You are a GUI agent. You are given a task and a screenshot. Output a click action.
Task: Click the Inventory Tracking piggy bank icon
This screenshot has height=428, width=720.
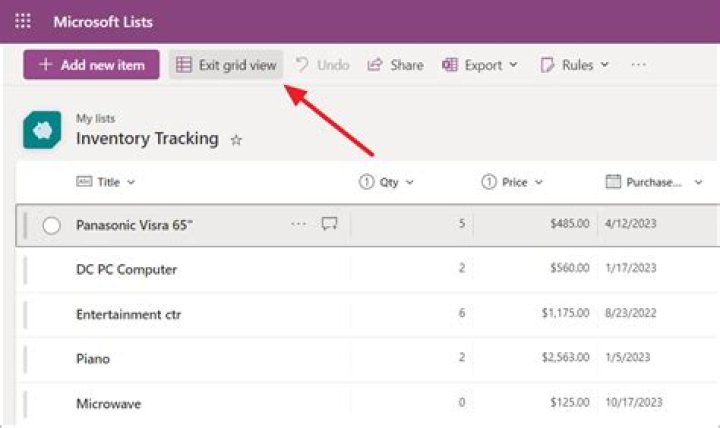pyautogui.click(x=43, y=130)
